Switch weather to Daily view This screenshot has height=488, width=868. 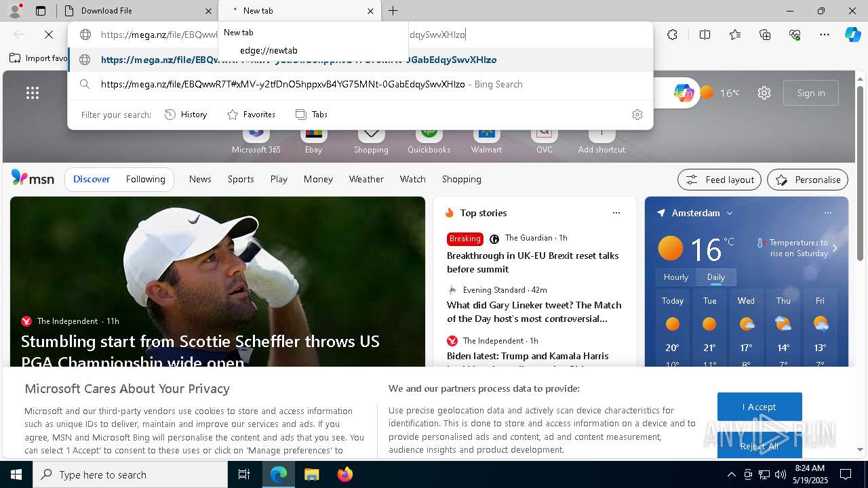pyautogui.click(x=716, y=277)
